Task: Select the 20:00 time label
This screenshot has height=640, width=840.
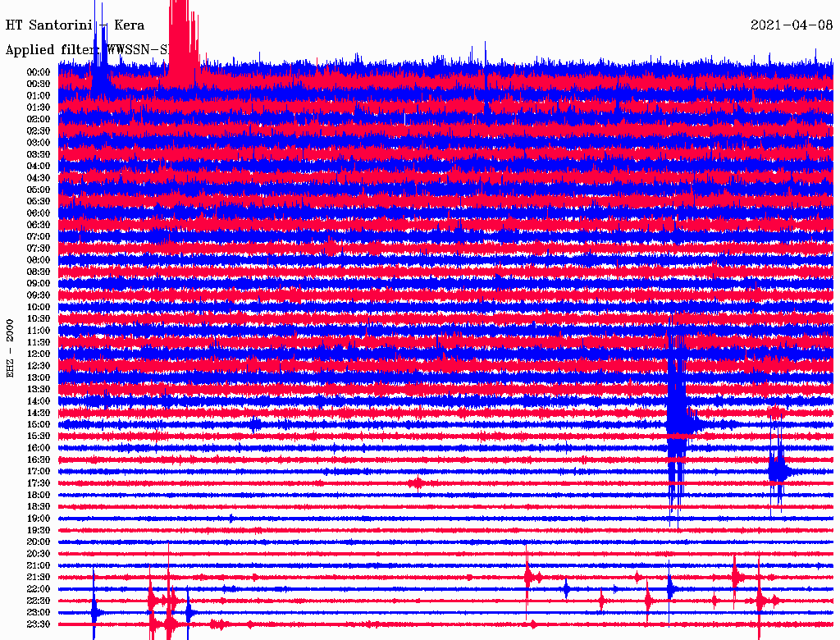Action: (x=39, y=542)
